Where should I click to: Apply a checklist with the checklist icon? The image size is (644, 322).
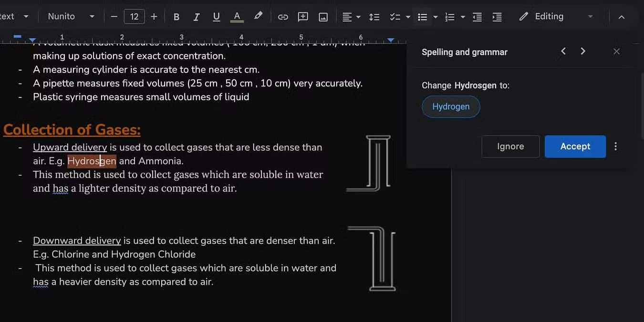pos(395,17)
